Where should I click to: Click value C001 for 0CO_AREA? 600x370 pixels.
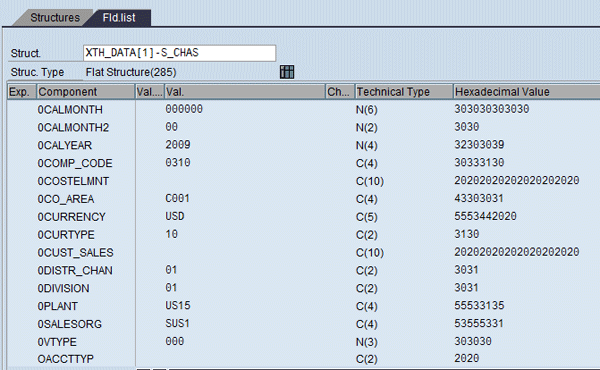pos(178,198)
